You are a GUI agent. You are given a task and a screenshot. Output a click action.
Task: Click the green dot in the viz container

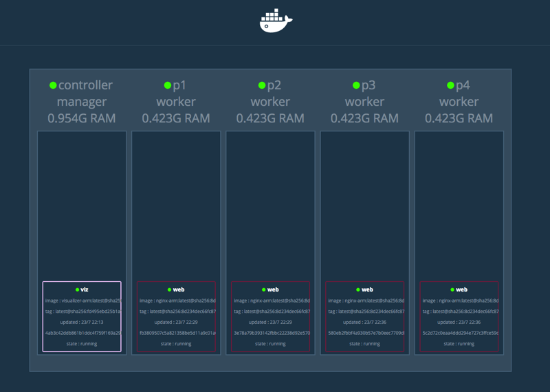tap(76, 290)
